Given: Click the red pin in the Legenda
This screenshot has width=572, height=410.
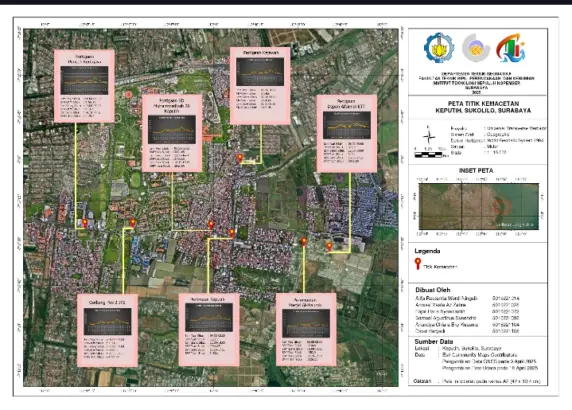Looking at the screenshot, I should tap(418, 263).
